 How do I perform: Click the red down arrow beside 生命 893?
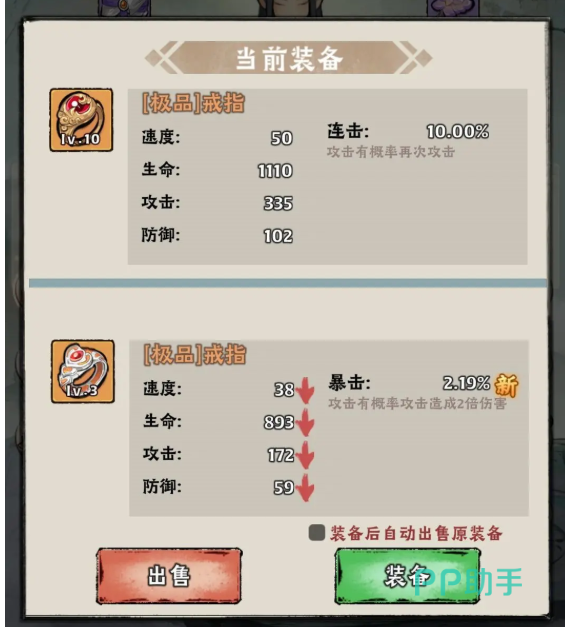pyautogui.click(x=305, y=423)
